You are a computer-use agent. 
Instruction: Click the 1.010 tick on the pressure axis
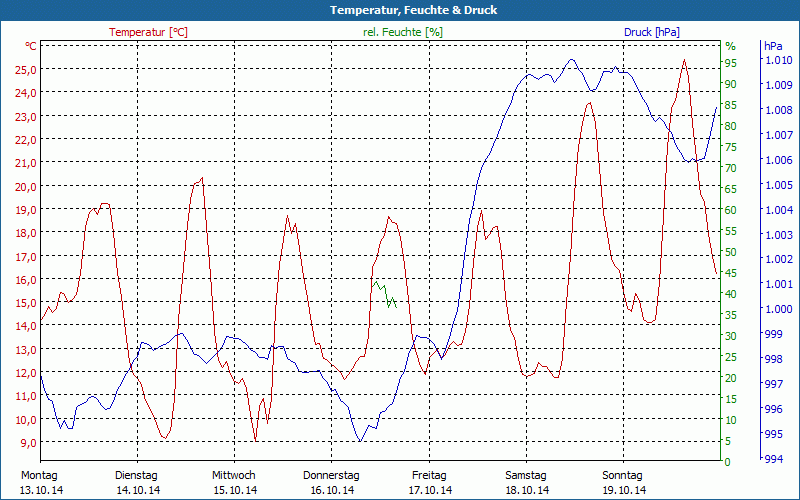pos(777,61)
